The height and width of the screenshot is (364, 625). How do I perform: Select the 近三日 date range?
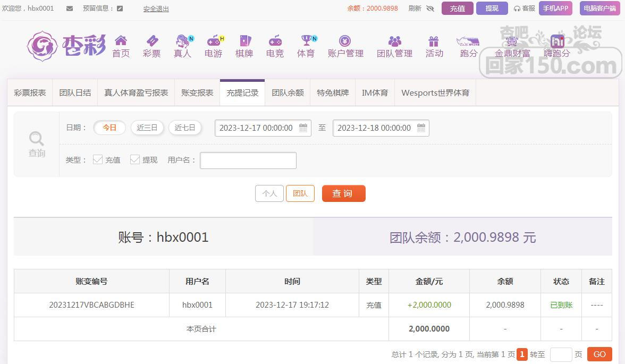(147, 128)
